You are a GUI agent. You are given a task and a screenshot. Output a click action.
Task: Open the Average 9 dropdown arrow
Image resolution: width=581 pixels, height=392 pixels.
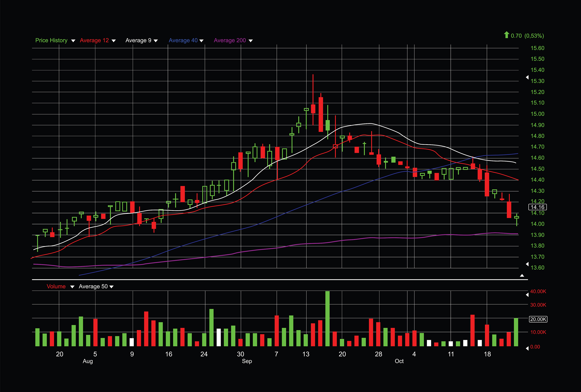[156, 41]
